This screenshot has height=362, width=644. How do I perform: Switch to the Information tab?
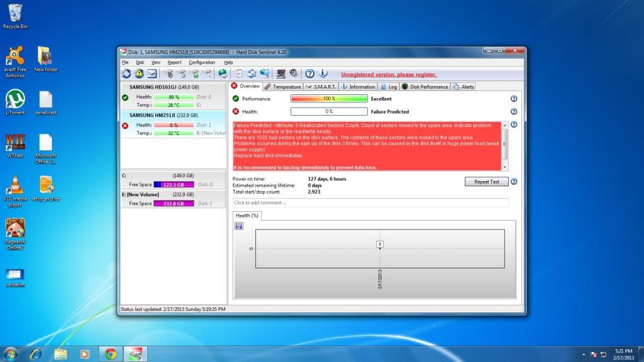(x=358, y=87)
